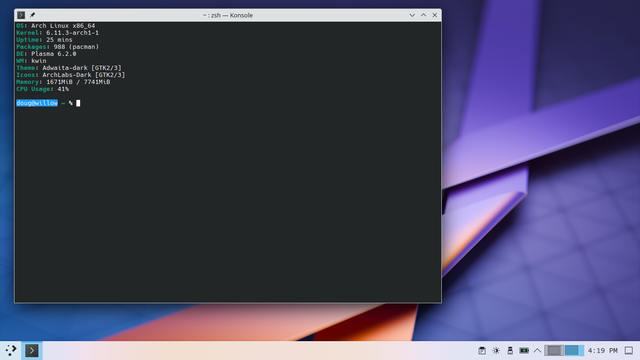Screen dimensions: 640x360
Task: Click the kernel value '6.11.3-arch1-1'
Action: click(72, 33)
